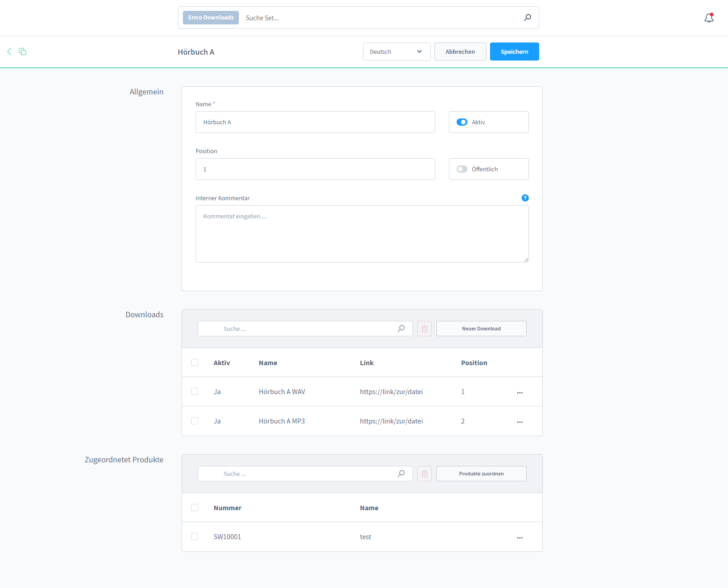Focus the Downloads Suche field
The height and width of the screenshot is (588, 728).
pyautogui.click(x=305, y=329)
